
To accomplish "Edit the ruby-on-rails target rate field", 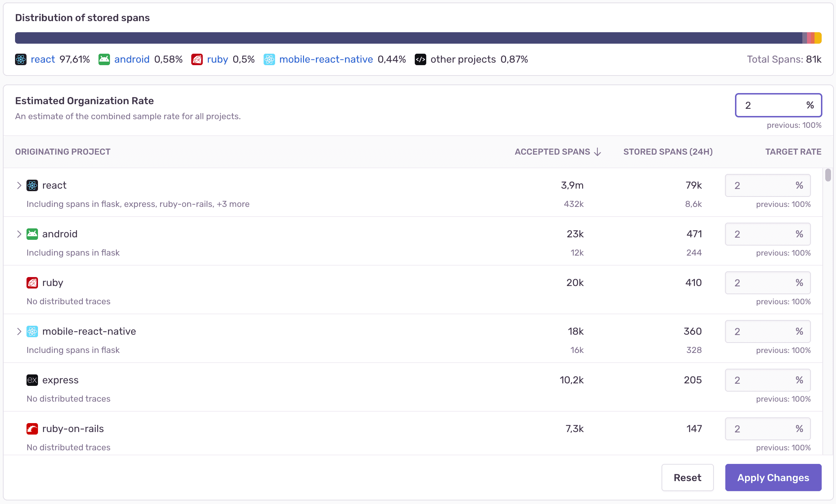I will point(768,429).
